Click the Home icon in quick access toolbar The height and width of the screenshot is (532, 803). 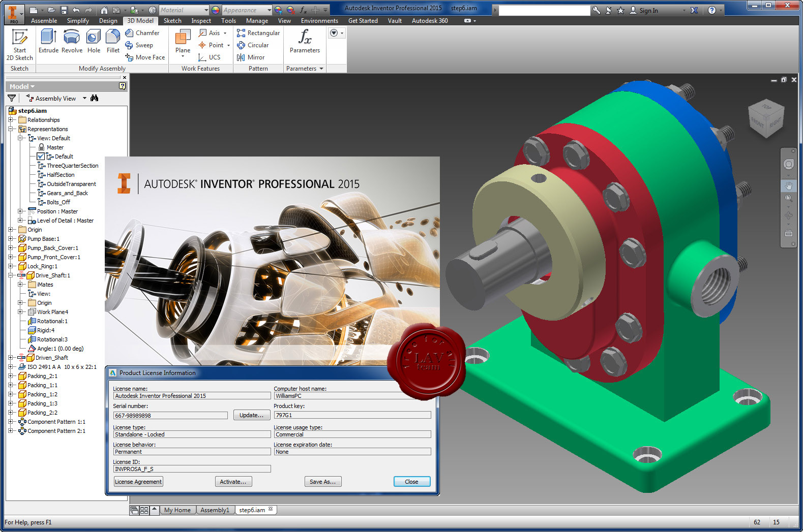point(104,10)
